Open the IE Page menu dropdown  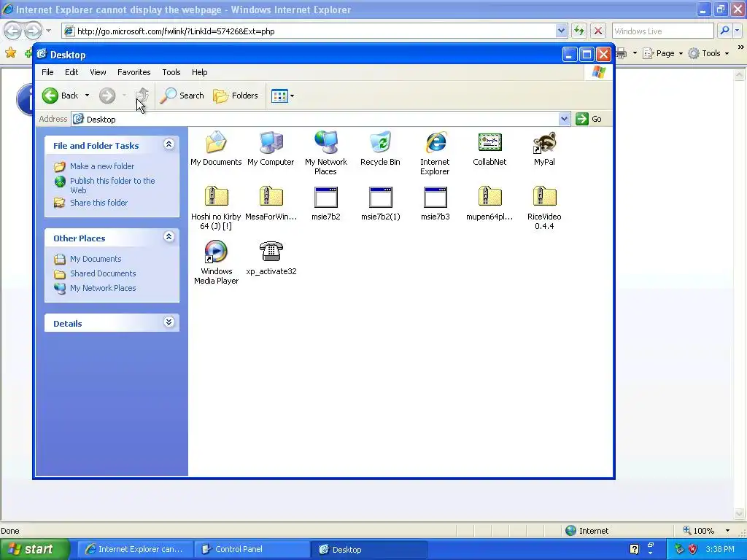point(664,53)
